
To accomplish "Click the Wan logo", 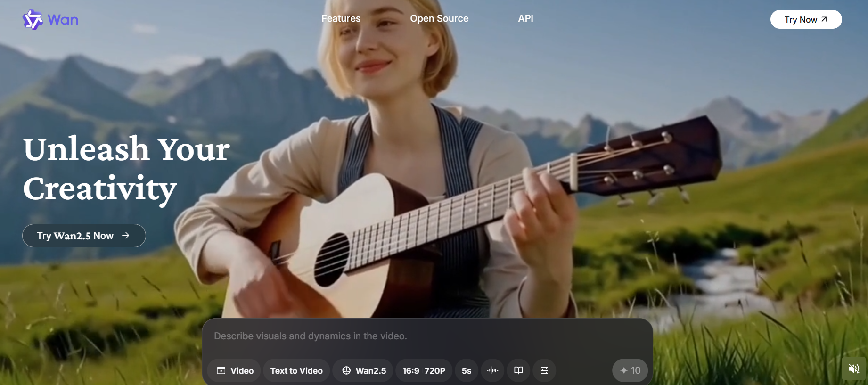I will click(x=50, y=20).
